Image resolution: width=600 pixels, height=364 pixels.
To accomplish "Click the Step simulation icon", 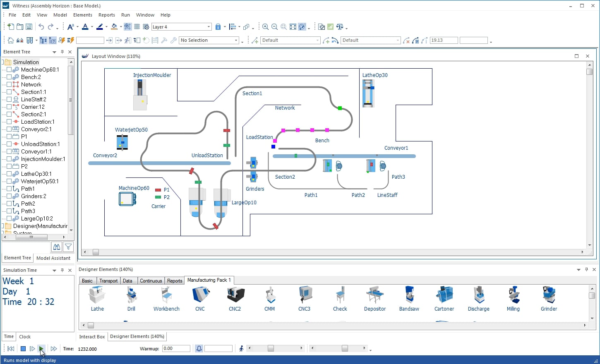I will point(32,349).
